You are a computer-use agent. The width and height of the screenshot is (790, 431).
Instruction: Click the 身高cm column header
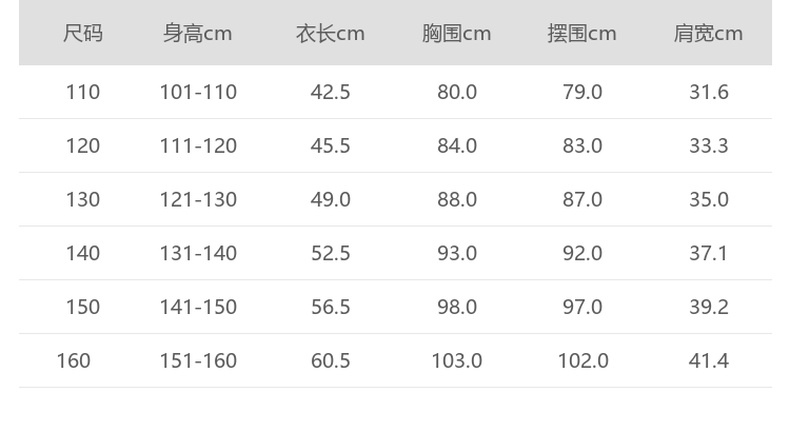tap(198, 34)
